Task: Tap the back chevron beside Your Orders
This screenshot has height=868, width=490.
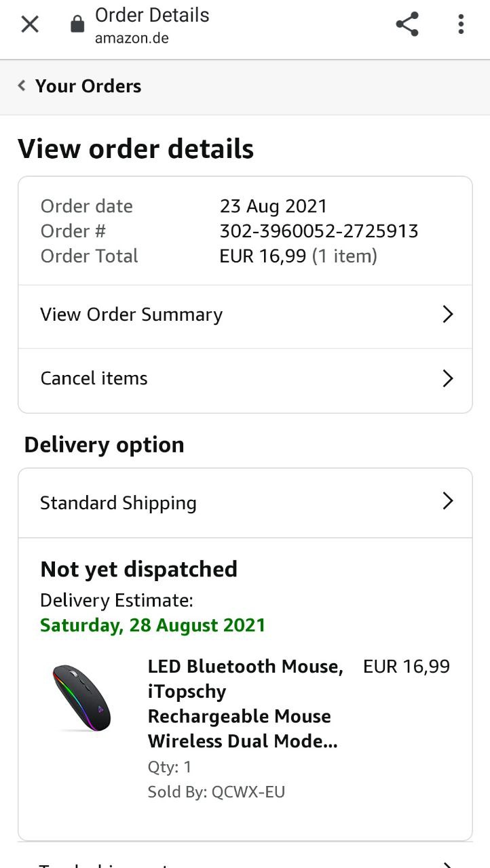Action: tap(22, 86)
